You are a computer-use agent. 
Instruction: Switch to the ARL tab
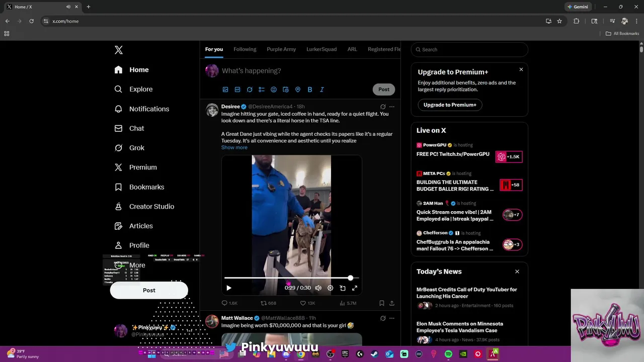(x=352, y=49)
